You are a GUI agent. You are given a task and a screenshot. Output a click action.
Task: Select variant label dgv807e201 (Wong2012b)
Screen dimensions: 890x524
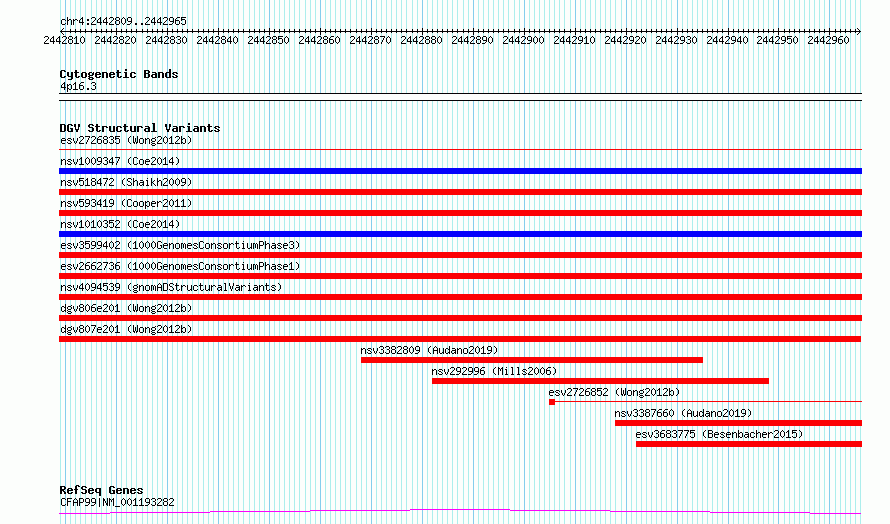126,329
